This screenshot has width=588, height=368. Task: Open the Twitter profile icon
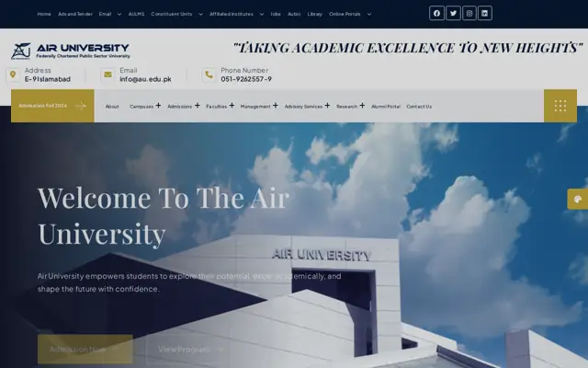coord(453,14)
